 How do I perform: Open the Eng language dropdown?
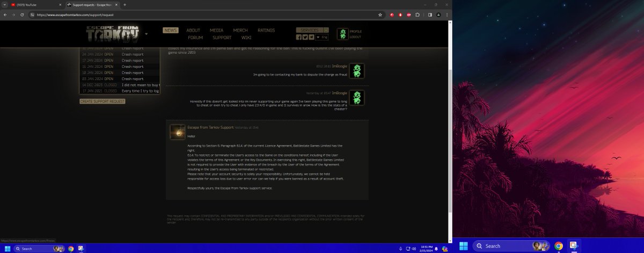(322, 37)
